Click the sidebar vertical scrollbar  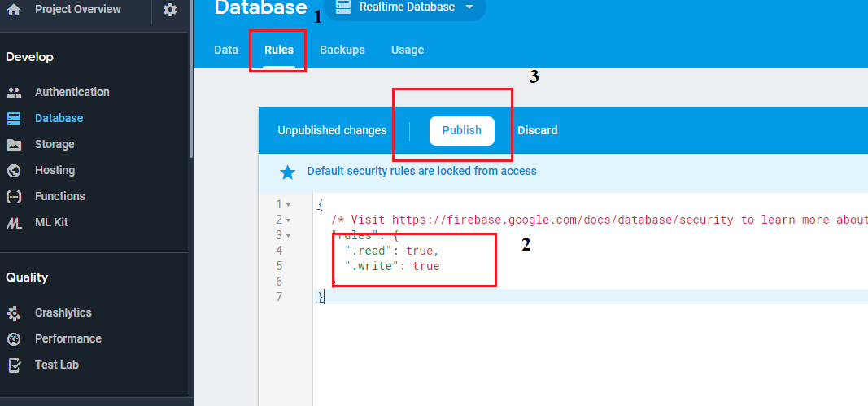pos(191,81)
